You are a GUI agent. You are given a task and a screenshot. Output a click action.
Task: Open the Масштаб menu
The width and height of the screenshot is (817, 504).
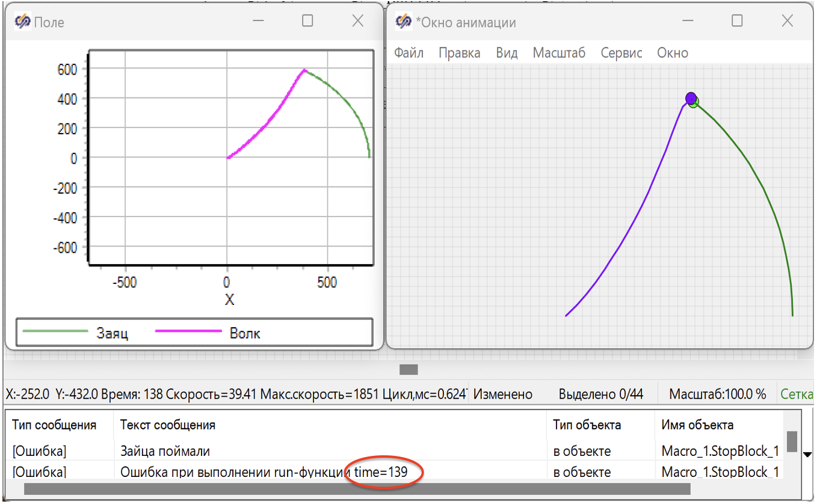(x=560, y=53)
